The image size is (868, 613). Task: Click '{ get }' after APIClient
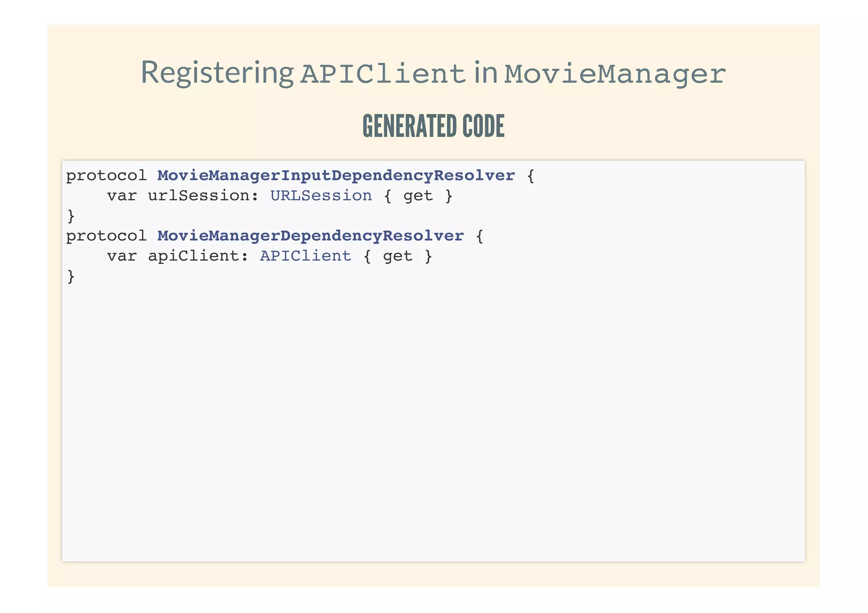398,256
